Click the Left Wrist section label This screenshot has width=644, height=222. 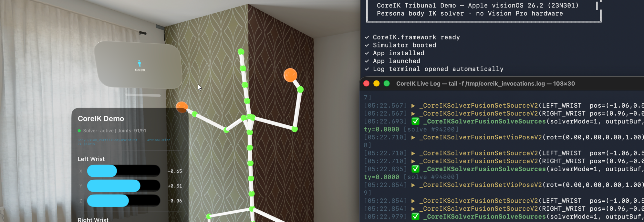tap(91, 159)
